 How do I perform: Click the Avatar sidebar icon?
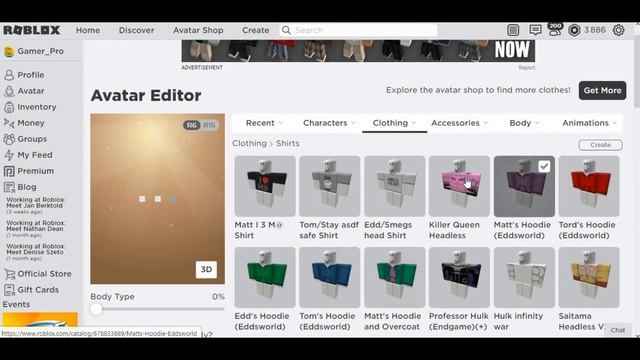(x=9, y=91)
